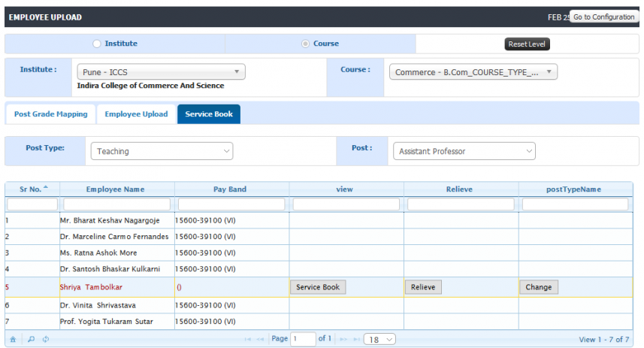Open Service Book for Shriya Tambolkar
Viewport: 644px width, 348px height.
tap(318, 287)
